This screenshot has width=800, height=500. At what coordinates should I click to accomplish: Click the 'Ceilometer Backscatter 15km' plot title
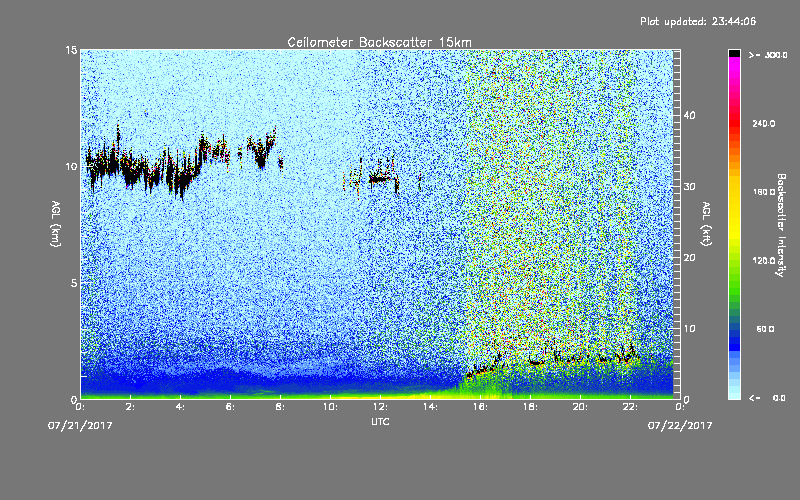coord(379,42)
